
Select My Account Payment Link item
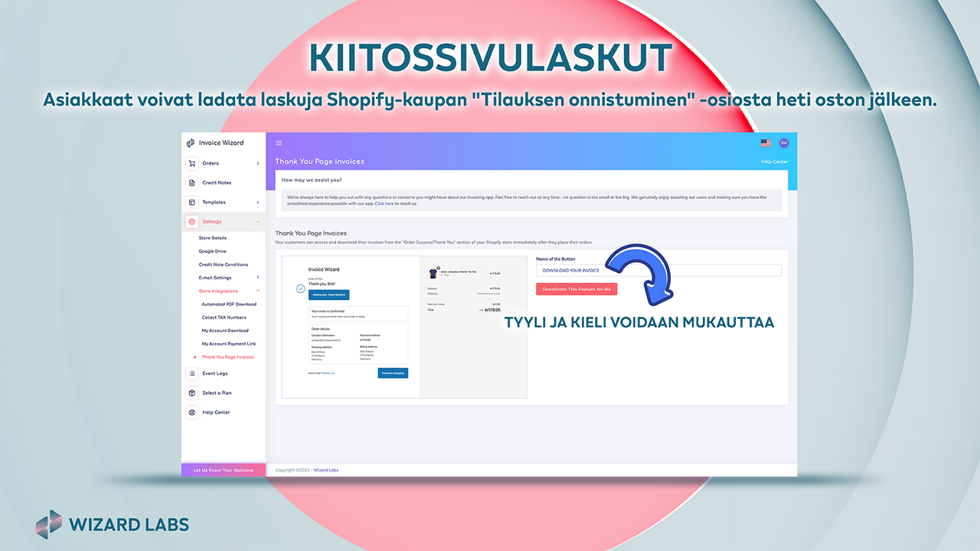click(x=229, y=344)
